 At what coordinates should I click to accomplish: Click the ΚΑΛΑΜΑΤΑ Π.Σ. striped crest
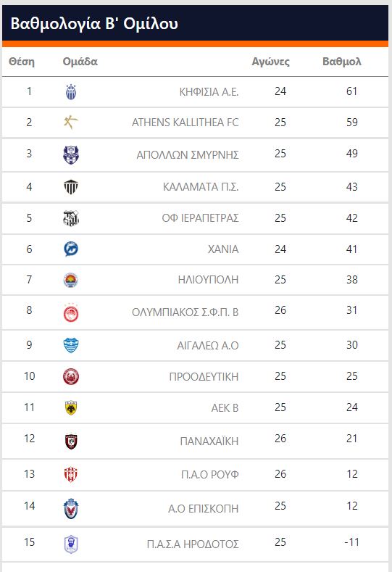point(71,187)
